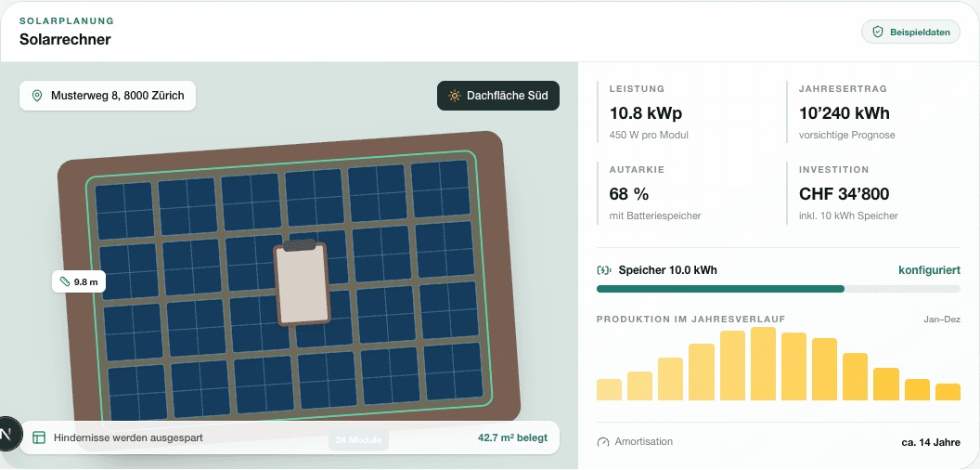Click the layout icon beside Hindernisse werden ausgespart

pyautogui.click(x=39, y=437)
